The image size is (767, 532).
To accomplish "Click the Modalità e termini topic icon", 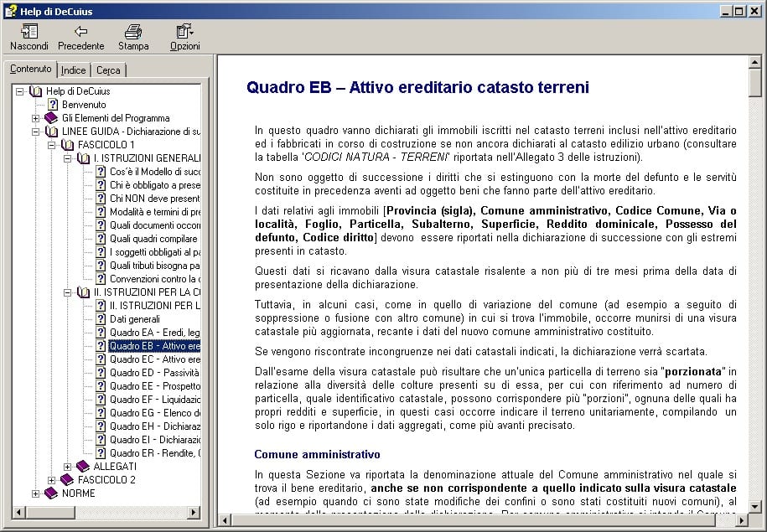I will coord(101,212).
